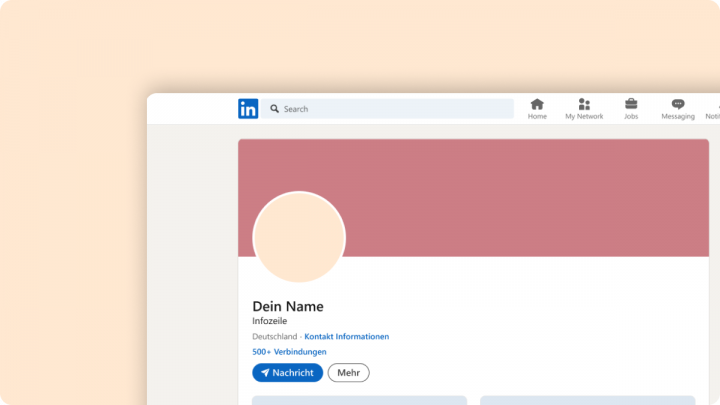Click the LinkedIn logo icon

coord(248,109)
